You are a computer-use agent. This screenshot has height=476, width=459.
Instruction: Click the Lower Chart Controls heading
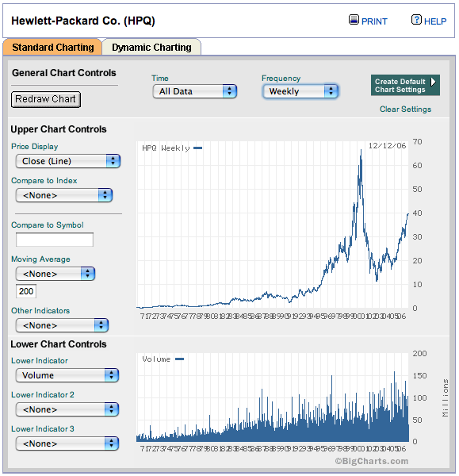point(59,344)
